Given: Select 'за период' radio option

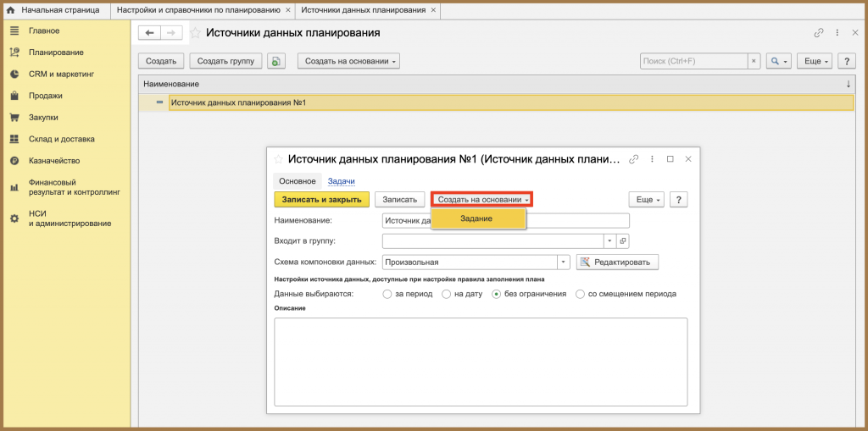Looking at the screenshot, I should (x=387, y=295).
